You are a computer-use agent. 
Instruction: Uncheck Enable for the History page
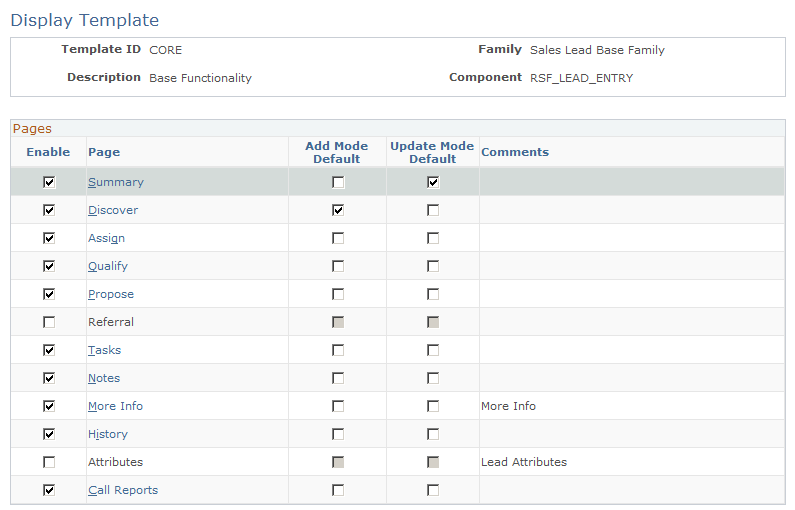pyautogui.click(x=49, y=434)
